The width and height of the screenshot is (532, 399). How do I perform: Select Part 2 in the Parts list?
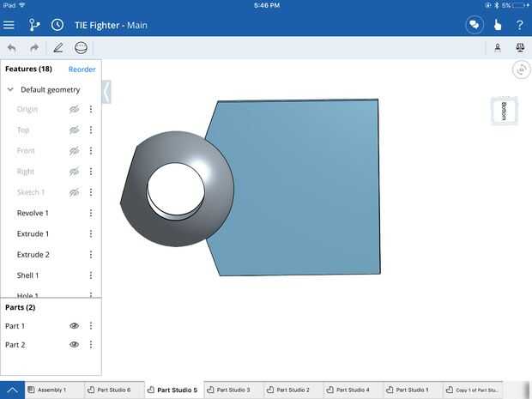pos(15,345)
